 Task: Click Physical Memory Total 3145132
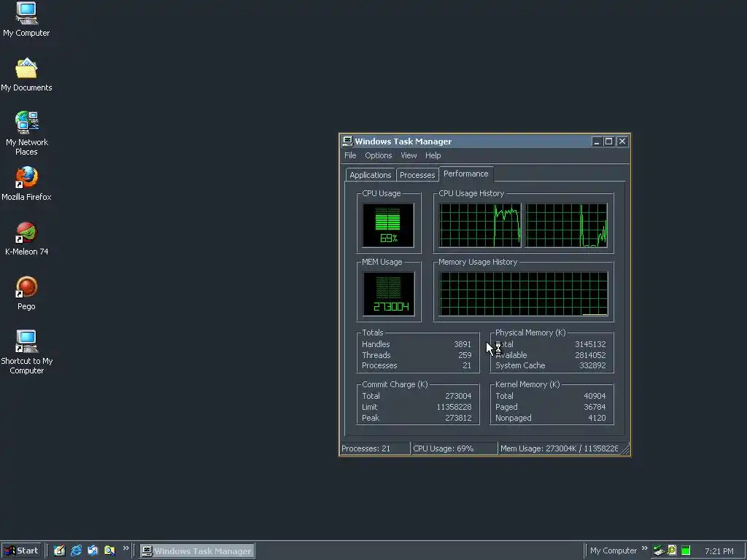click(x=589, y=344)
